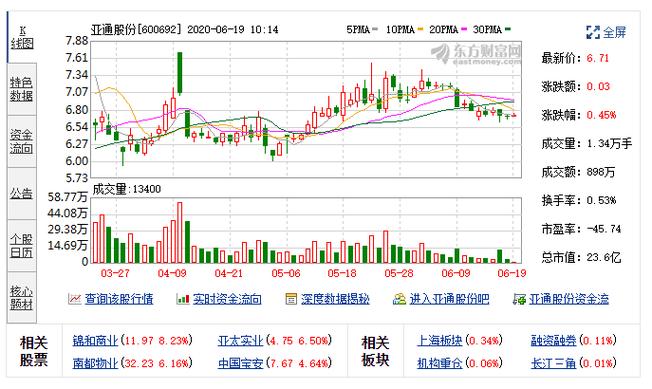Open the 查询该股行情 link
Screen dimensions: 652x389
point(119,299)
